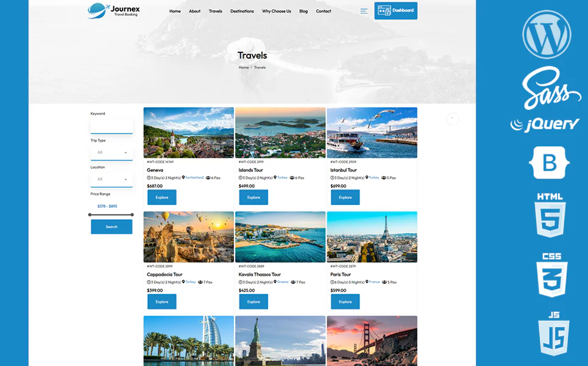
Task: Click the Price Range slider right handle
Action: [x=132, y=215]
